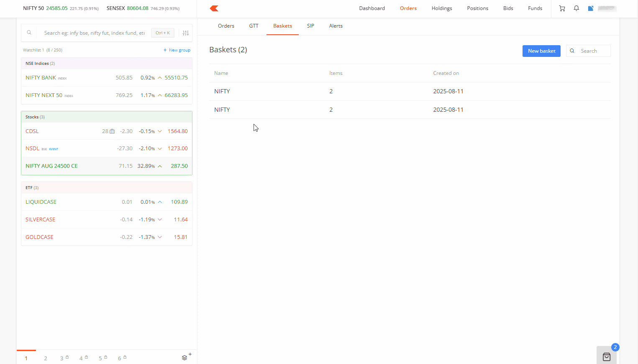Switch to watchlist page 2
This screenshot has height=364, width=638.
[46, 358]
